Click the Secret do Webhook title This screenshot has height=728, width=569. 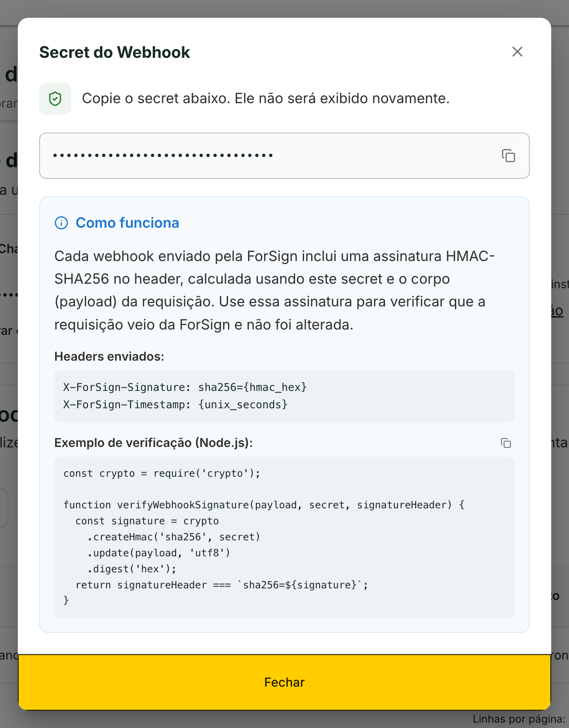[115, 52]
